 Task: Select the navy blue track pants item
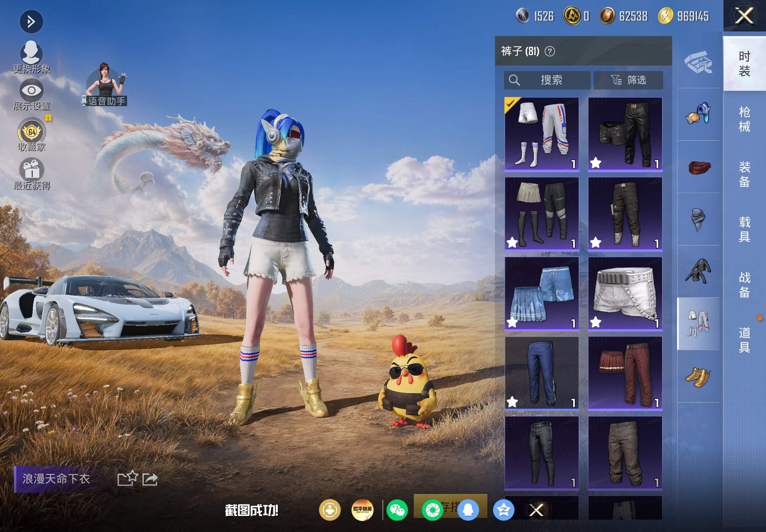[x=542, y=373]
